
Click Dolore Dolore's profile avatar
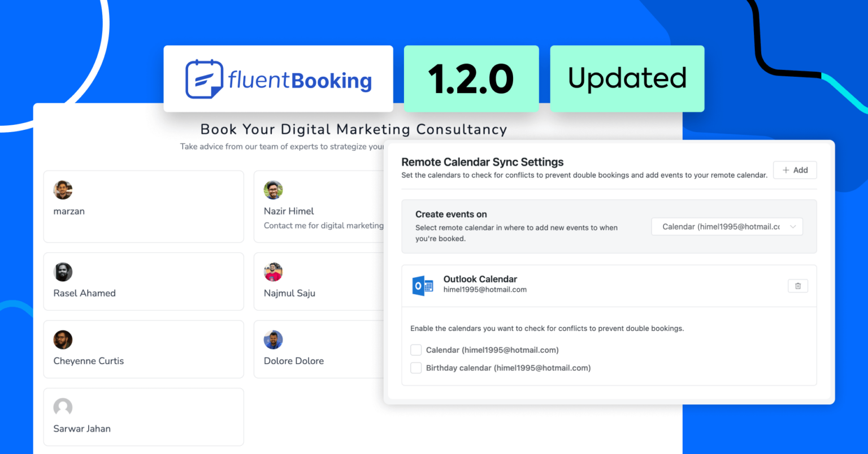[273, 340]
